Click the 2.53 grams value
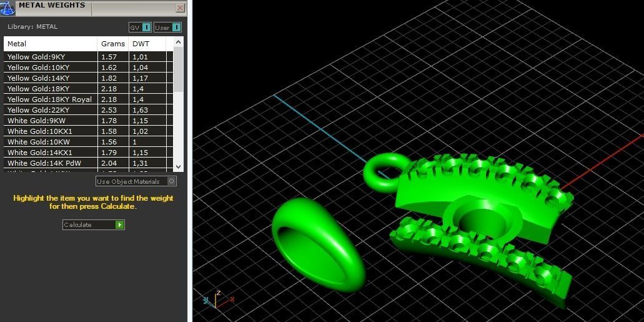Image resolution: width=644 pixels, height=322 pixels. (109, 110)
